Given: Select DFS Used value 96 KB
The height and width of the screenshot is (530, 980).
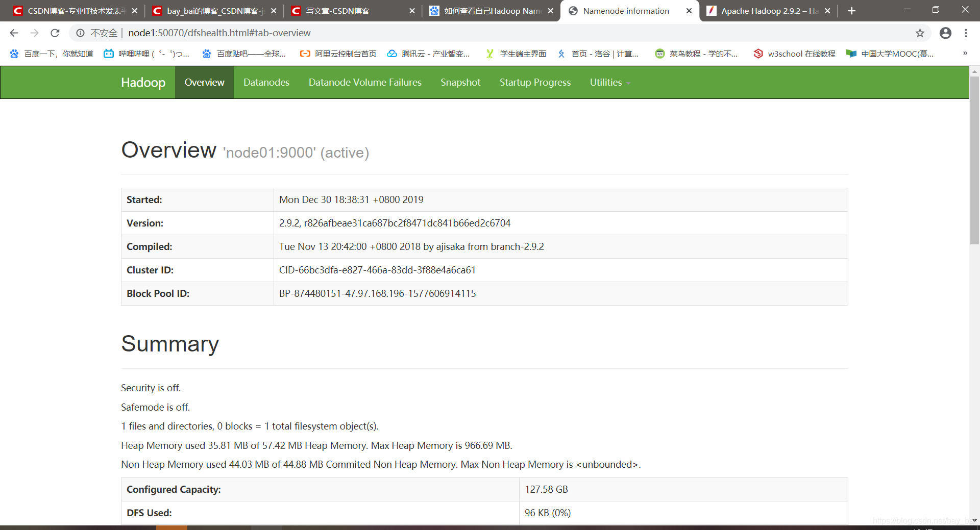Looking at the screenshot, I should (548, 513).
